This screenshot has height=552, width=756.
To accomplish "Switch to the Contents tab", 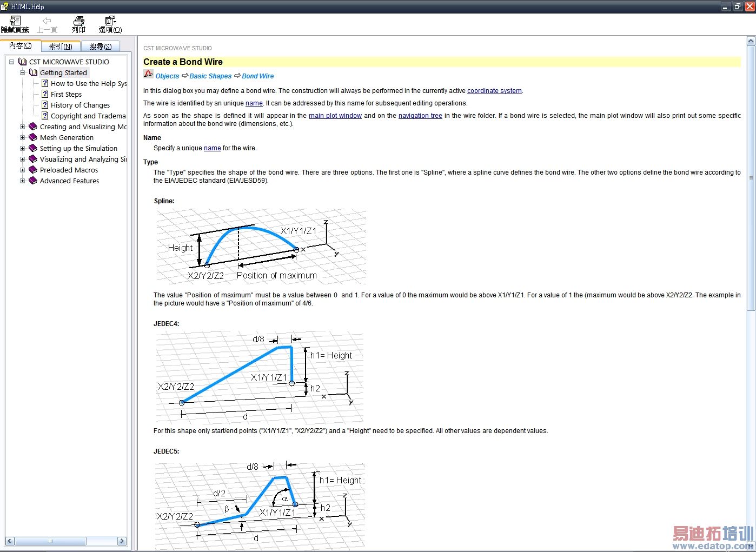I will (21, 46).
